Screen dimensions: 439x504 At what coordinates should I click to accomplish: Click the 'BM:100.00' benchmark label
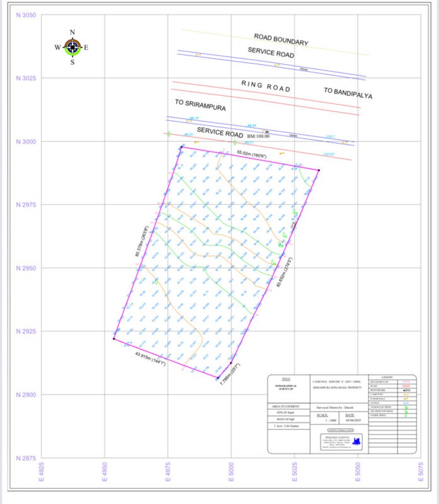pyautogui.click(x=258, y=136)
